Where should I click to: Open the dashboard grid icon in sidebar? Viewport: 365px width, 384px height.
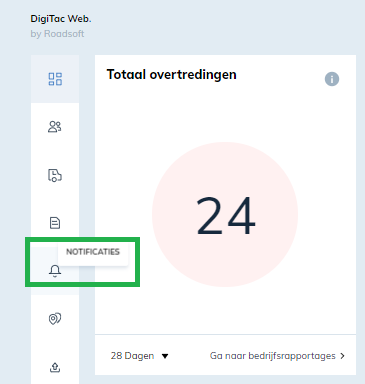tap(55, 79)
